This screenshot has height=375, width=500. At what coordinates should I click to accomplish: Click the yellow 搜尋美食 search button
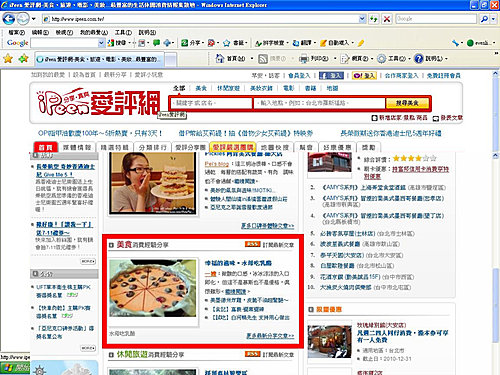[x=407, y=103]
